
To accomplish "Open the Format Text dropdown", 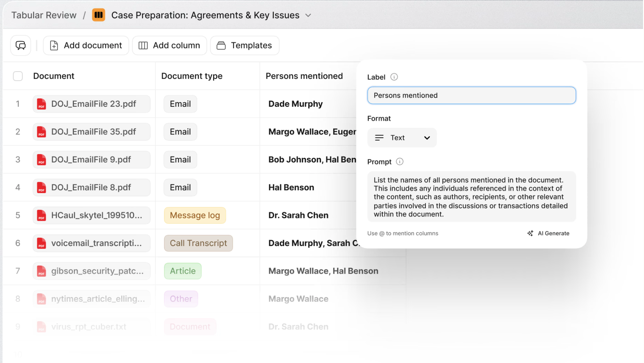I will (402, 138).
